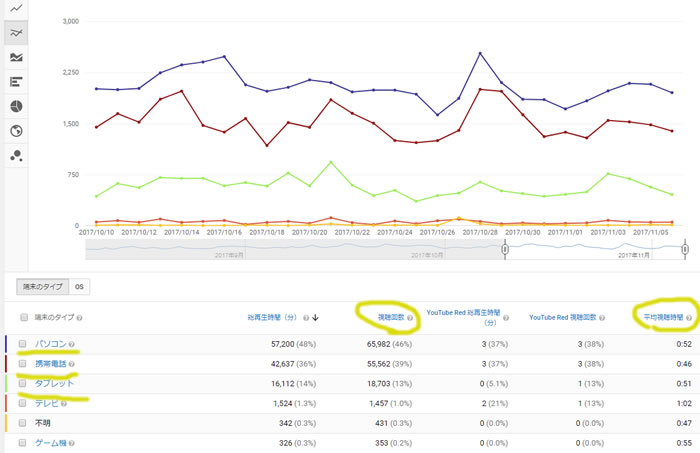This screenshot has height=453, width=700.
Task: Show data as a pie chart
Action: [16, 106]
